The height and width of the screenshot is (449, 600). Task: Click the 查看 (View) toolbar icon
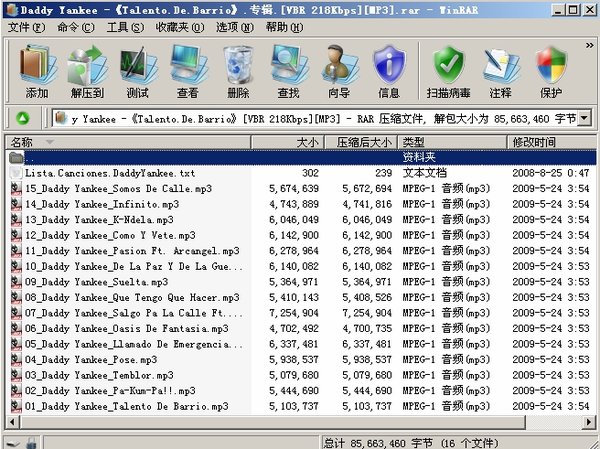pyautogui.click(x=188, y=64)
